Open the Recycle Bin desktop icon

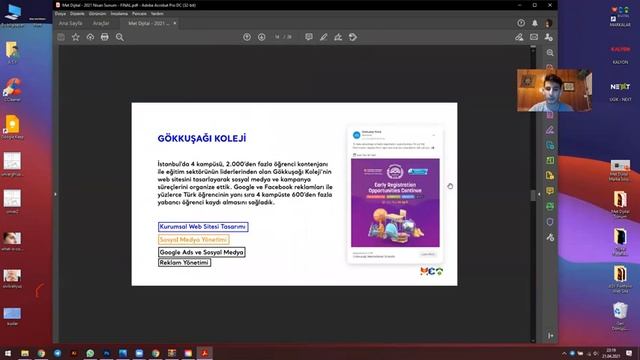[x=620, y=317]
